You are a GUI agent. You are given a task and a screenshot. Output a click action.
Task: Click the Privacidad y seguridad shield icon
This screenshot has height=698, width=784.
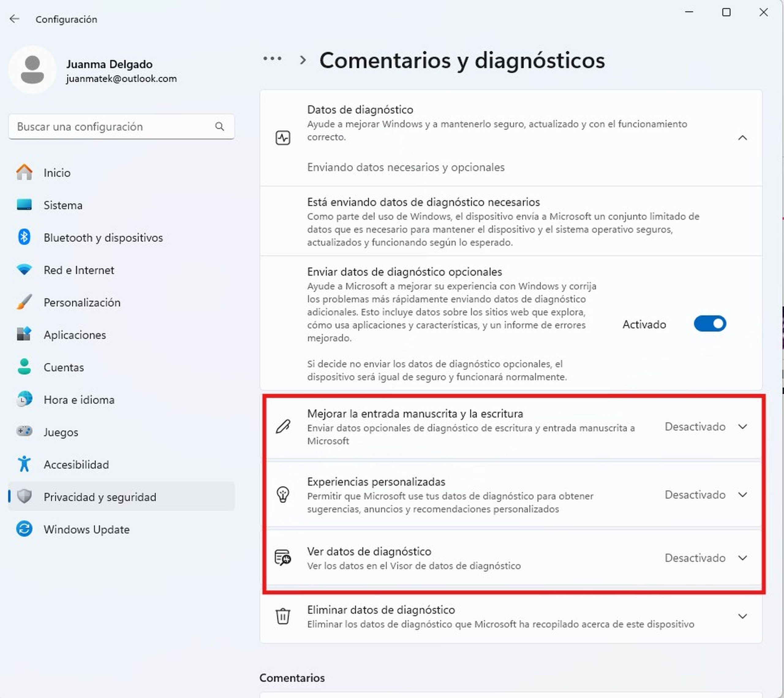(24, 496)
